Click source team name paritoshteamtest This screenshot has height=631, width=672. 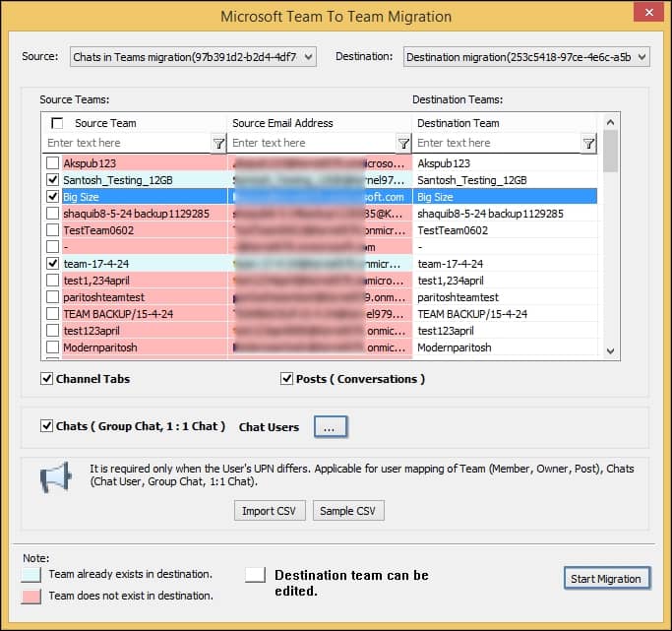click(x=103, y=297)
